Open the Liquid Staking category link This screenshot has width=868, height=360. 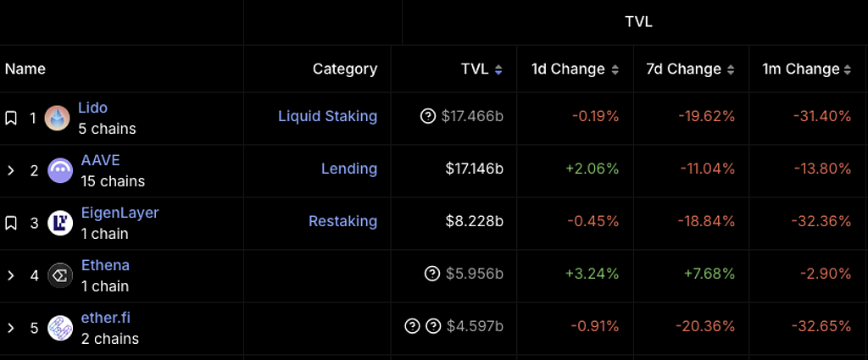[x=327, y=116]
